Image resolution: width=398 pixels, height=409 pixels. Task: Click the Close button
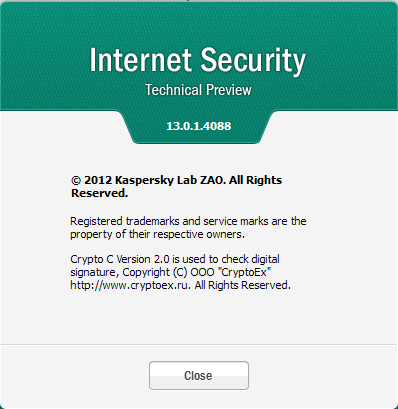(199, 375)
